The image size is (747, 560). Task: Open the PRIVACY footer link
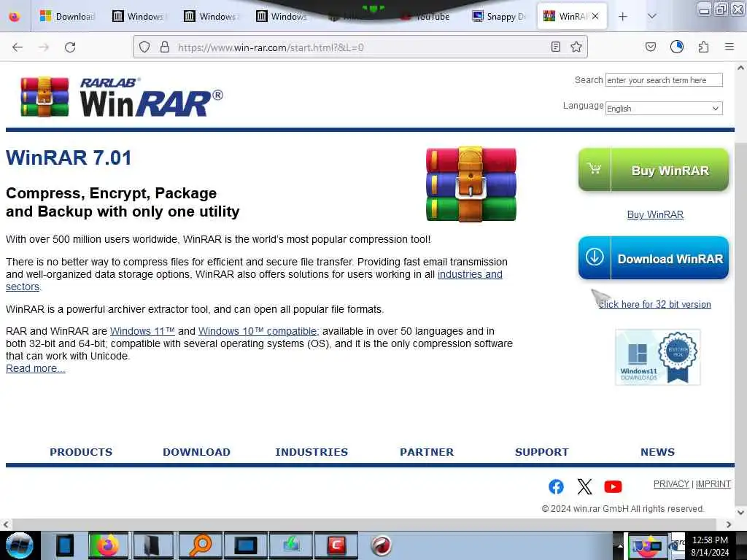tap(671, 484)
